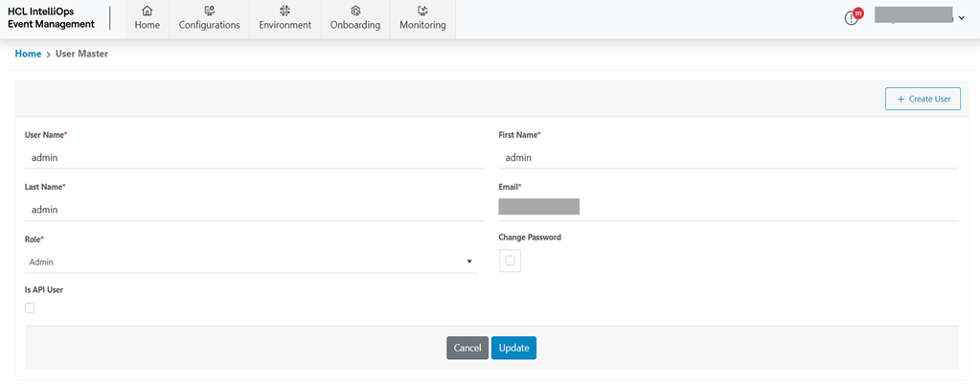The image size is (980, 385).
Task: Follow the Home breadcrumb link
Action: (x=28, y=54)
